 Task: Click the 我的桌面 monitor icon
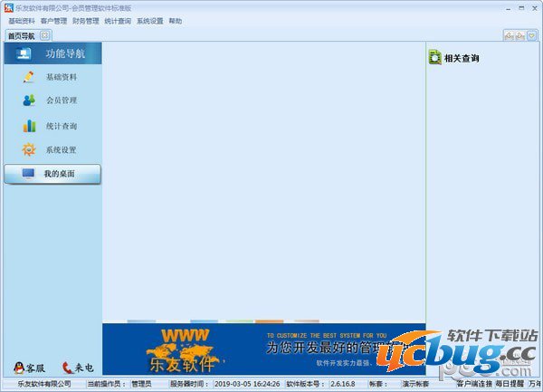click(28, 173)
